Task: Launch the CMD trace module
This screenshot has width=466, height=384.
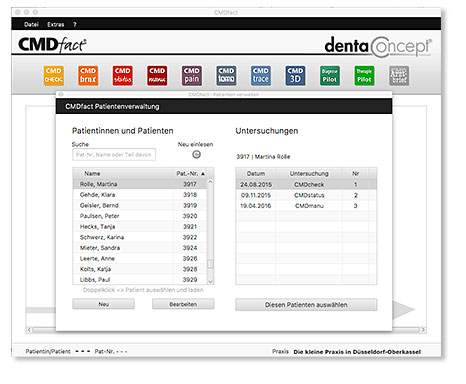Action: tap(261, 76)
